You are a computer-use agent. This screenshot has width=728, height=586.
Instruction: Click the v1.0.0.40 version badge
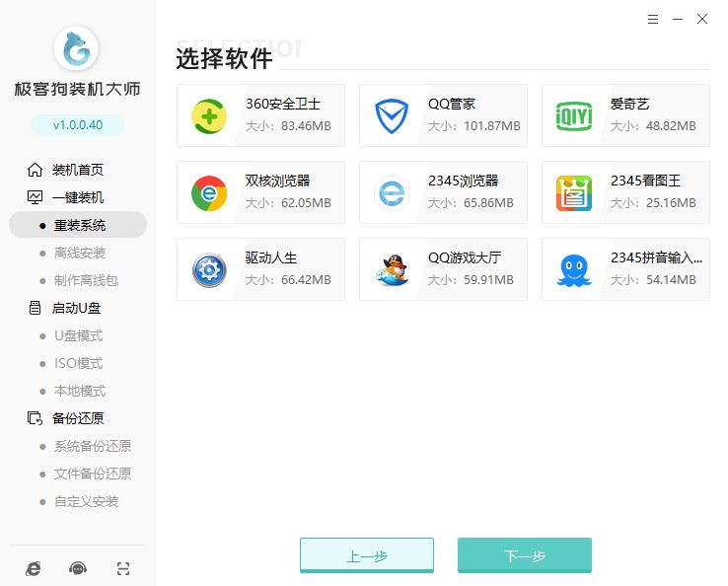pyautogui.click(x=78, y=125)
